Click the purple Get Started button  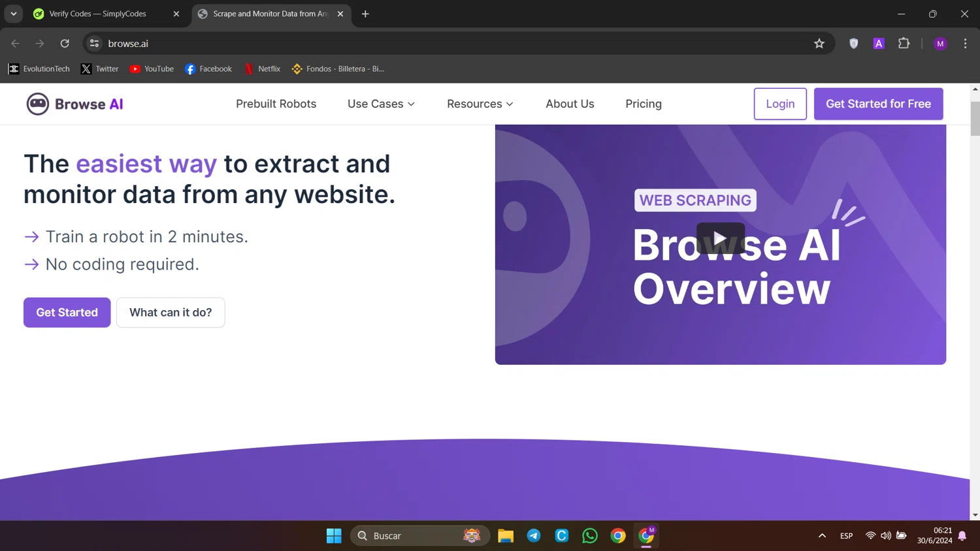click(67, 313)
